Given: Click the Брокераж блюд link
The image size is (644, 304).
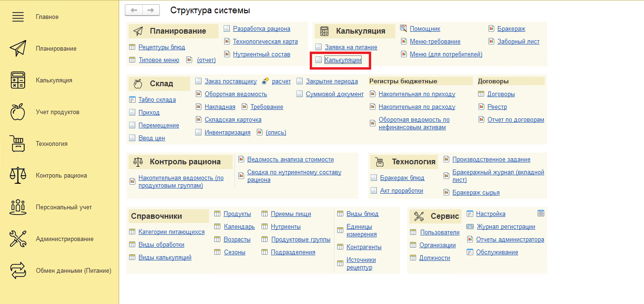Looking at the screenshot, I should pyautogui.click(x=402, y=178).
